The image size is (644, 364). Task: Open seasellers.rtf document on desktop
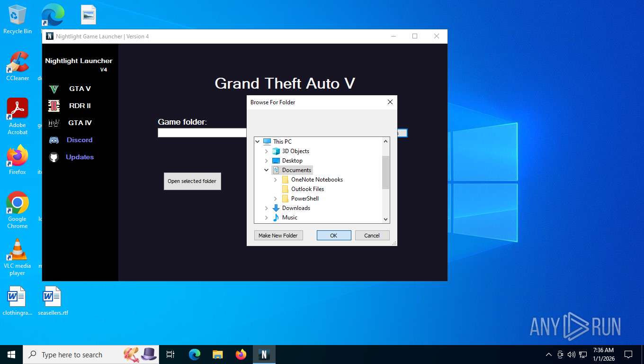53,301
